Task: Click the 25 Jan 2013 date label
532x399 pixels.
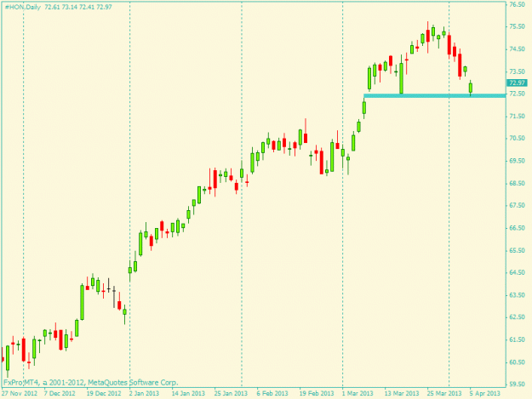Action: pyautogui.click(x=231, y=393)
